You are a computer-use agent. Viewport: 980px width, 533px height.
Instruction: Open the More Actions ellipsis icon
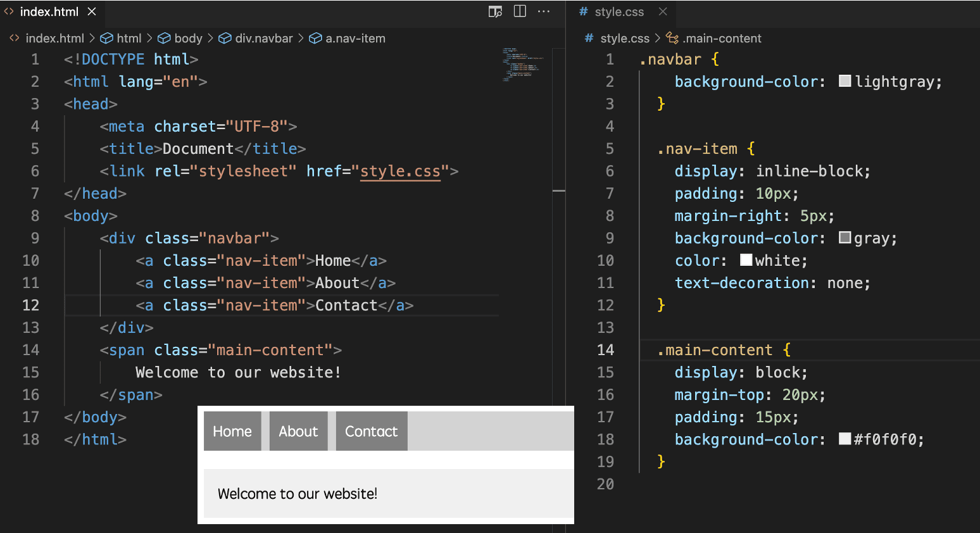543,11
